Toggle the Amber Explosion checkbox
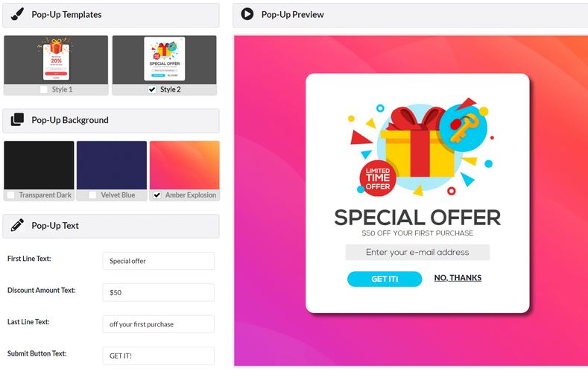Image resolution: width=588 pixels, height=369 pixels. click(x=157, y=195)
